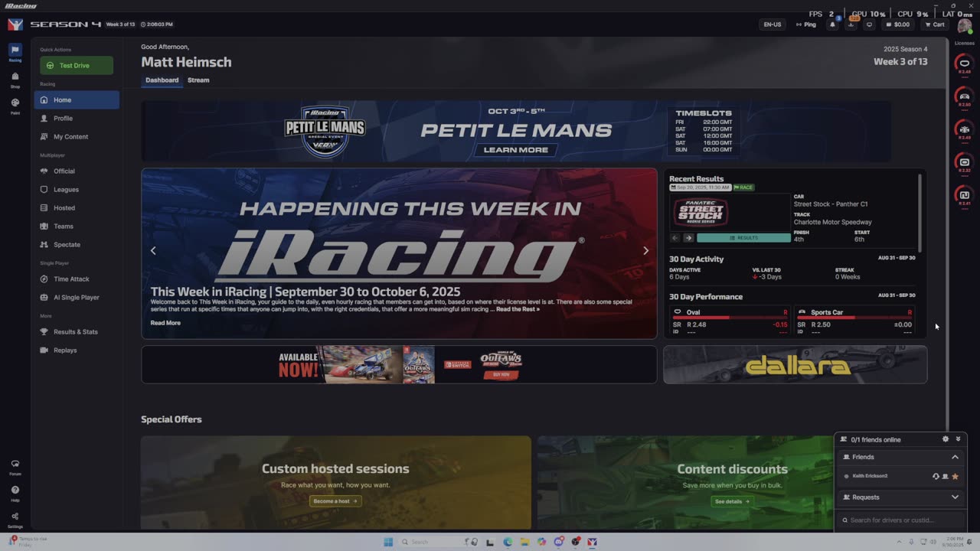The image size is (980, 551).
Task: Open the Forum icon in the left rail
Action: pyautogui.click(x=15, y=467)
